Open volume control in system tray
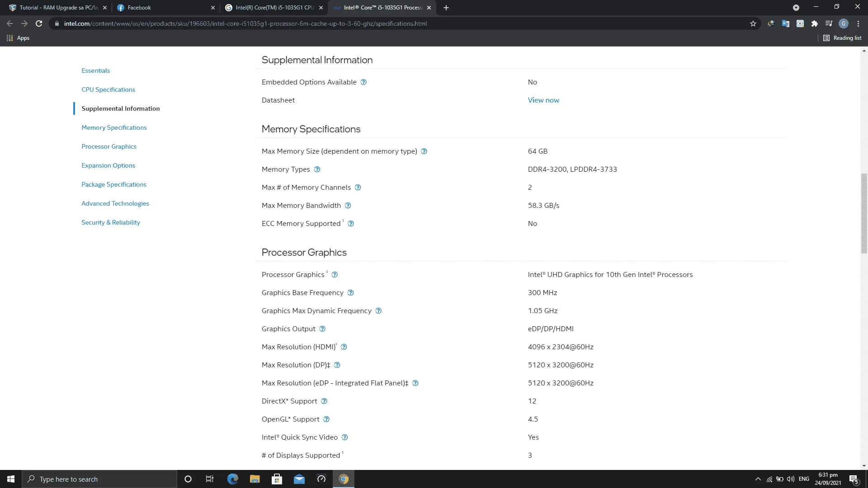Image resolution: width=868 pixels, height=488 pixels. (x=791, y=479)
